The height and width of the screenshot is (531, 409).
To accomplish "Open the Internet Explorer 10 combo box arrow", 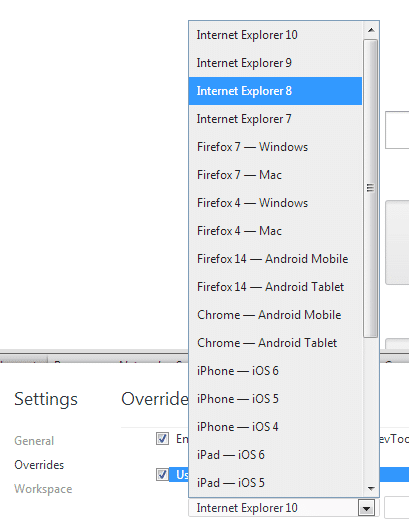I will coord(366,508).
